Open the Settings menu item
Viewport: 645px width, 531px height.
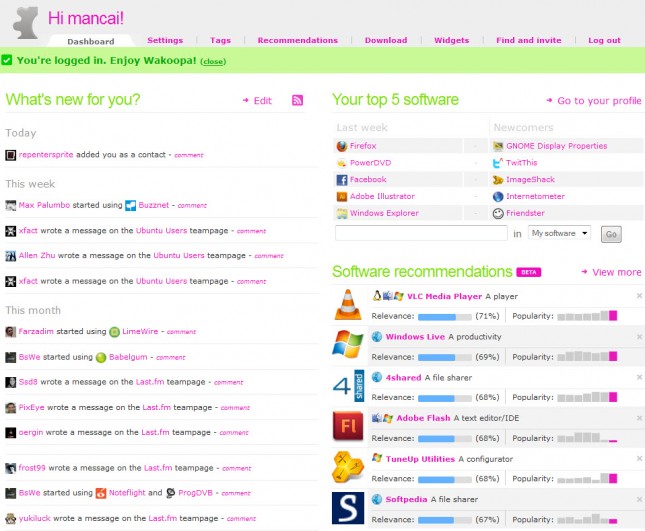(165, 40)
